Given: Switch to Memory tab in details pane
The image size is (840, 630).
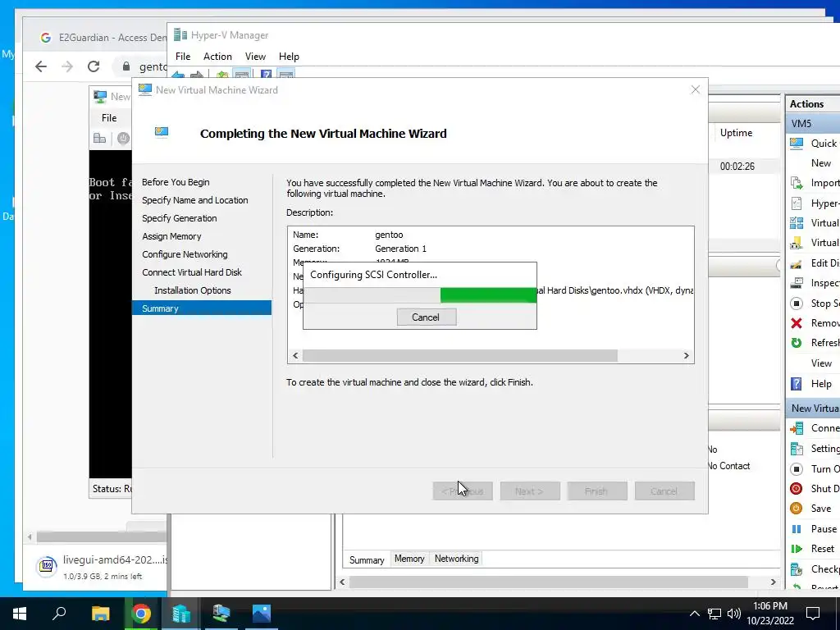Looking at the screenshot, I should click(x=409, y=559).
